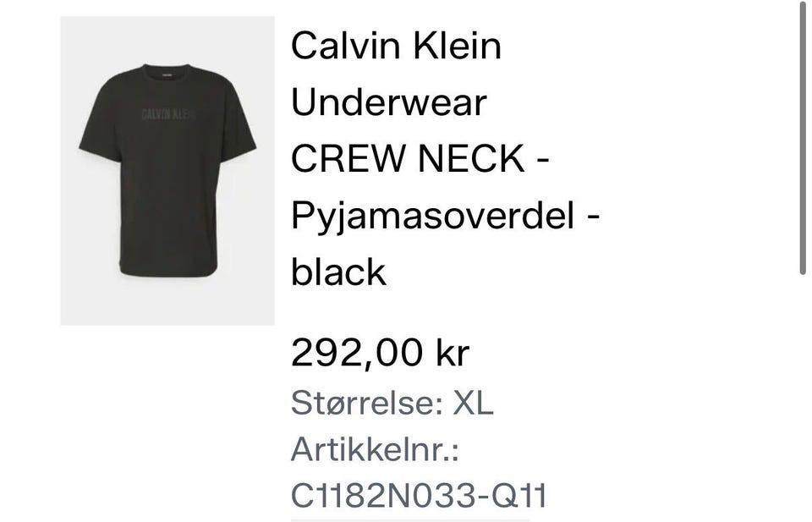Open the black t-shirt product thumbnail
The image size is (812, 522).
(167, 170)
